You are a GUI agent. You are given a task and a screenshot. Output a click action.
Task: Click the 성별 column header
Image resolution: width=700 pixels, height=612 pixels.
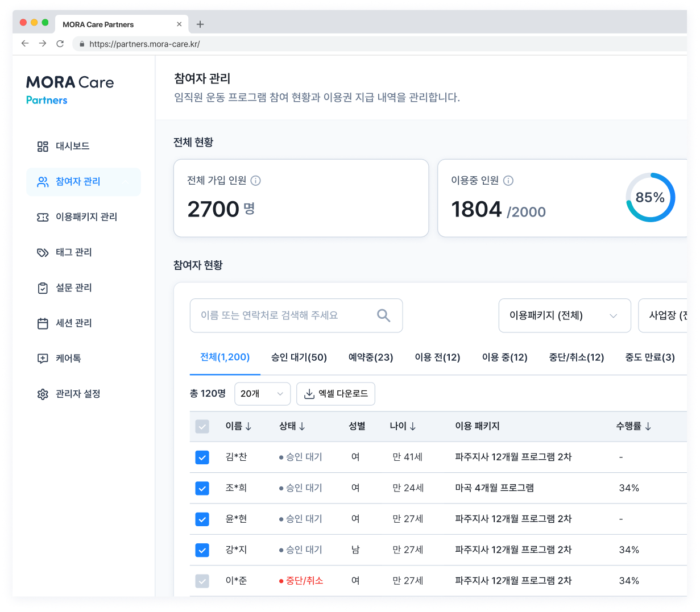coord(357,426)
